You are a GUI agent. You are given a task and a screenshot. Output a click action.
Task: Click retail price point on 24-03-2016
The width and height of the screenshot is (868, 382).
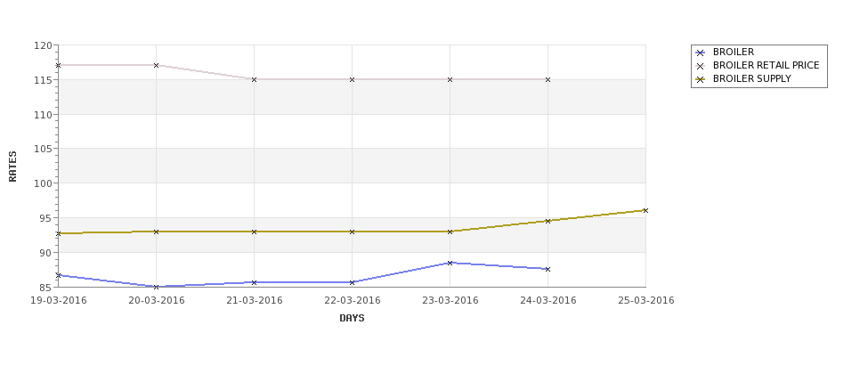[x=548, y=80]
